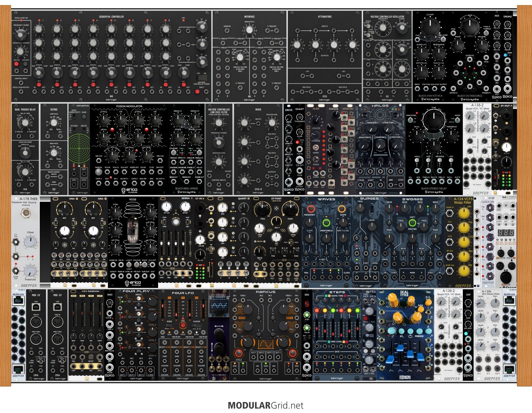Click the OSC OFF button on Sequential Controller
Viewport: 532px width, 413px height.
(x=25, y=64)
